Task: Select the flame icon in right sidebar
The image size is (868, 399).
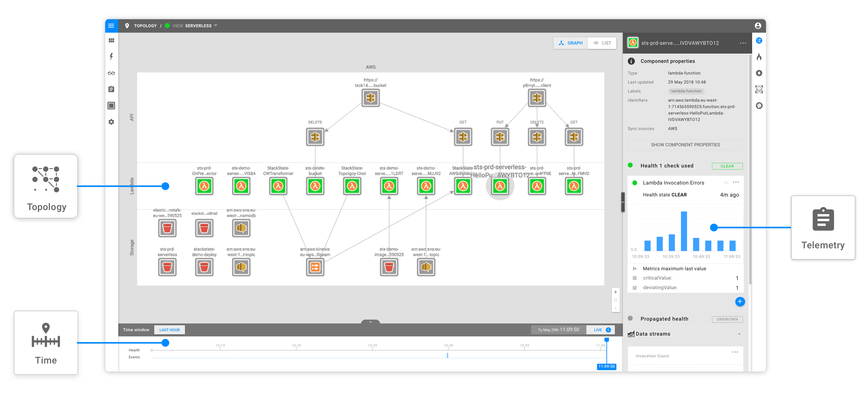Action: click(759, 57)
